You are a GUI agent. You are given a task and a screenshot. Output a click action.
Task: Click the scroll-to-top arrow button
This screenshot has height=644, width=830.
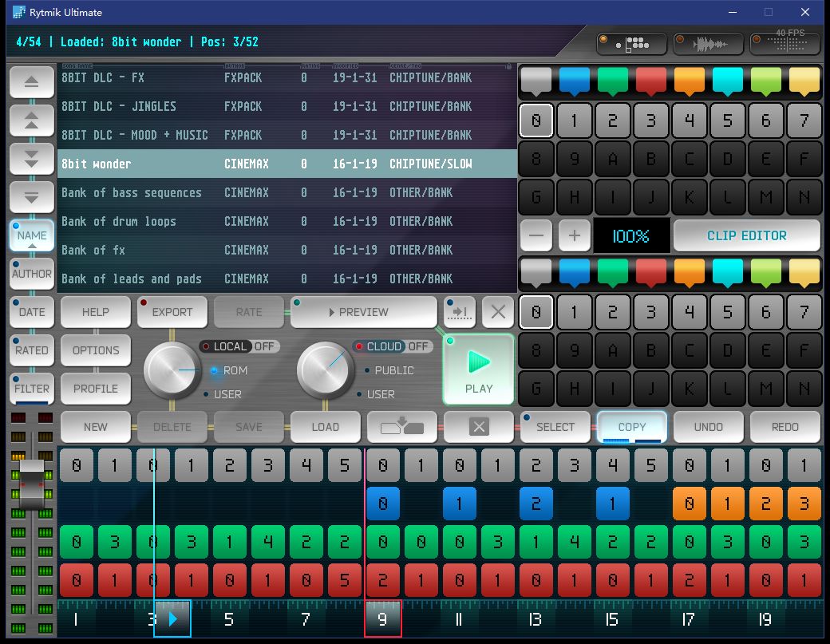point(32,81)
